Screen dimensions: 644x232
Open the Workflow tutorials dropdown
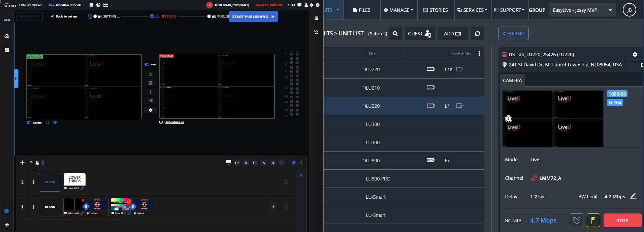(67, 5)
